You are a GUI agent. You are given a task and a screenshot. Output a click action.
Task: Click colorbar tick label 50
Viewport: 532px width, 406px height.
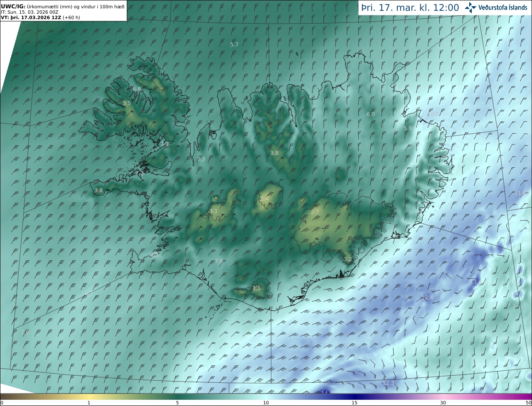click(x=528, y=403)
